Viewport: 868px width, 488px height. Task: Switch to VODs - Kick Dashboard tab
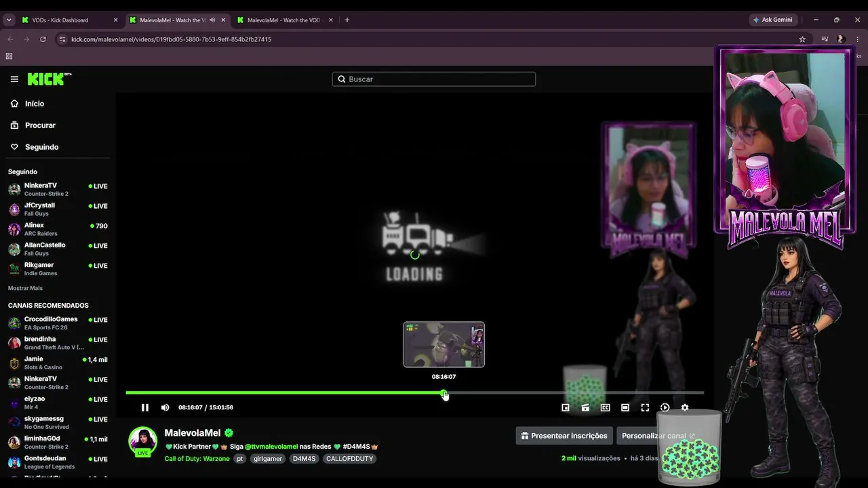[x=70, y=20]
